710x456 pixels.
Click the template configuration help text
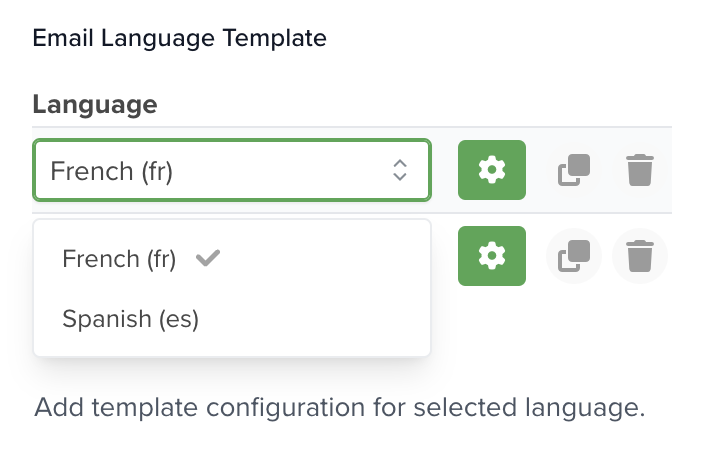[340, 408]
